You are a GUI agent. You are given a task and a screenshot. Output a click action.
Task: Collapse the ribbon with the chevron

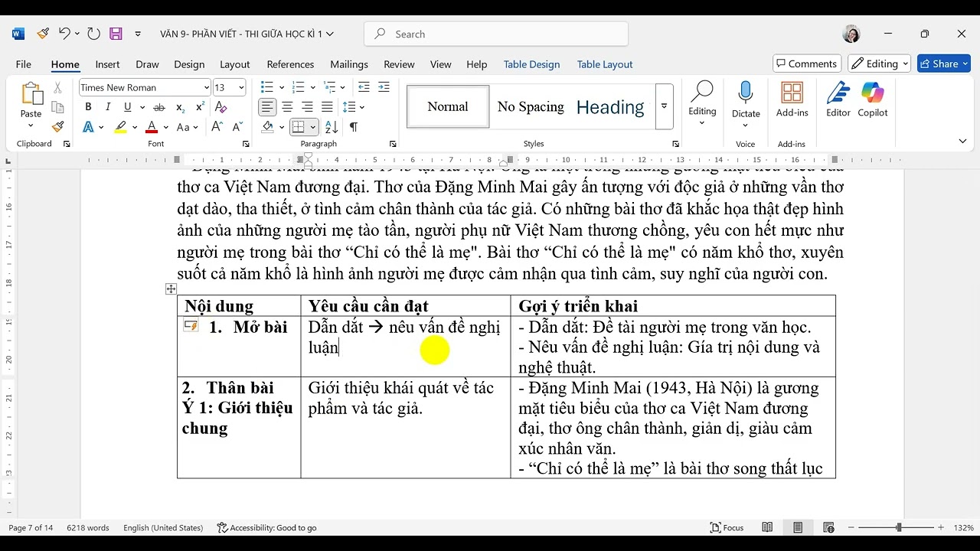pyautogui.click(x=962, y=141)
